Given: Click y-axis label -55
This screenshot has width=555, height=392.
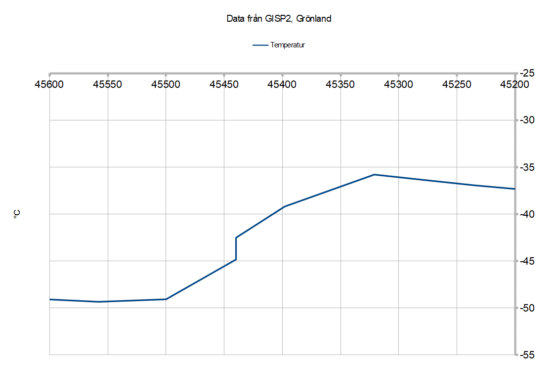Looking at the screenshot, I should [x=527, y=355].
